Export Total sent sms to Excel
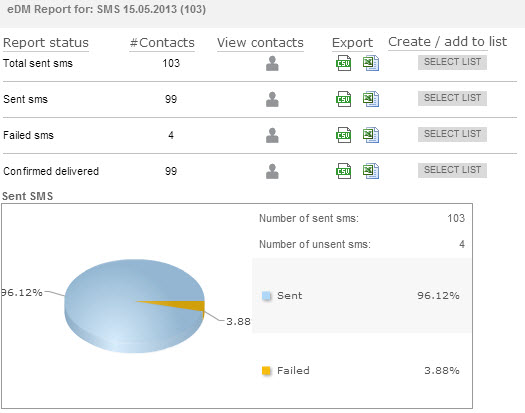Image resolution: width=525 pixels, height=413 pixels. click(x=371, y=63)
